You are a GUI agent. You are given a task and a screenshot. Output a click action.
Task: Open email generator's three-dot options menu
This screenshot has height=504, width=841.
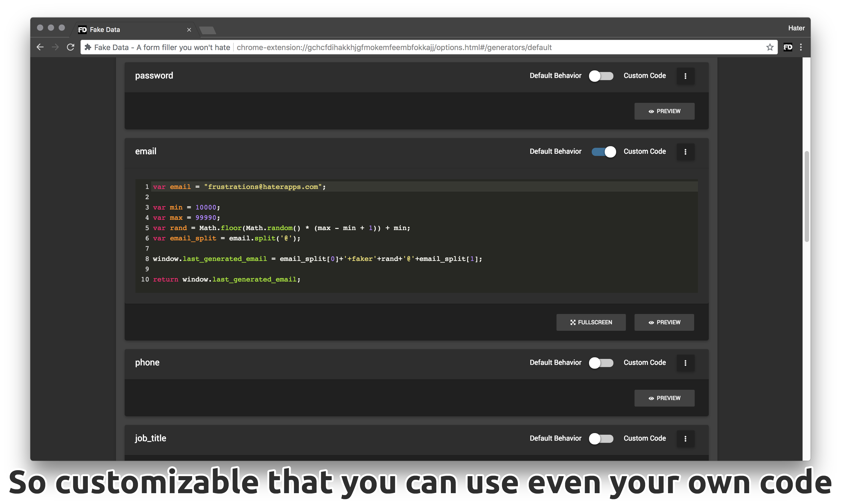click(x=685, y=152)
